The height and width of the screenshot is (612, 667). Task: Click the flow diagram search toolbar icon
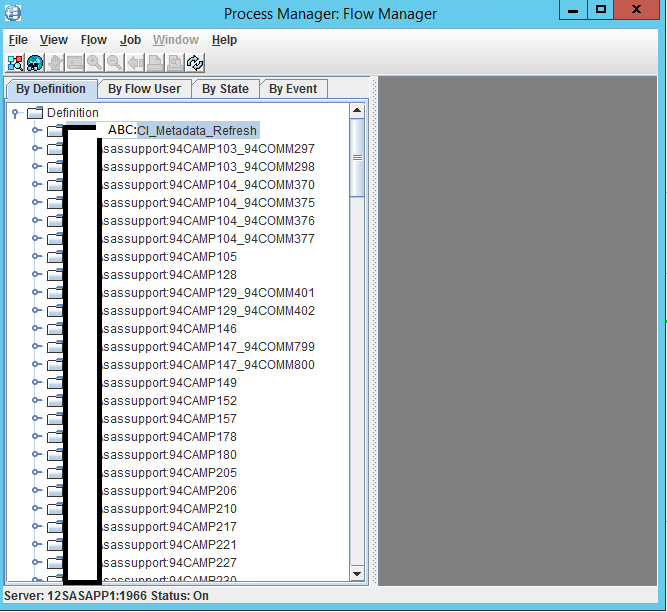15,63
